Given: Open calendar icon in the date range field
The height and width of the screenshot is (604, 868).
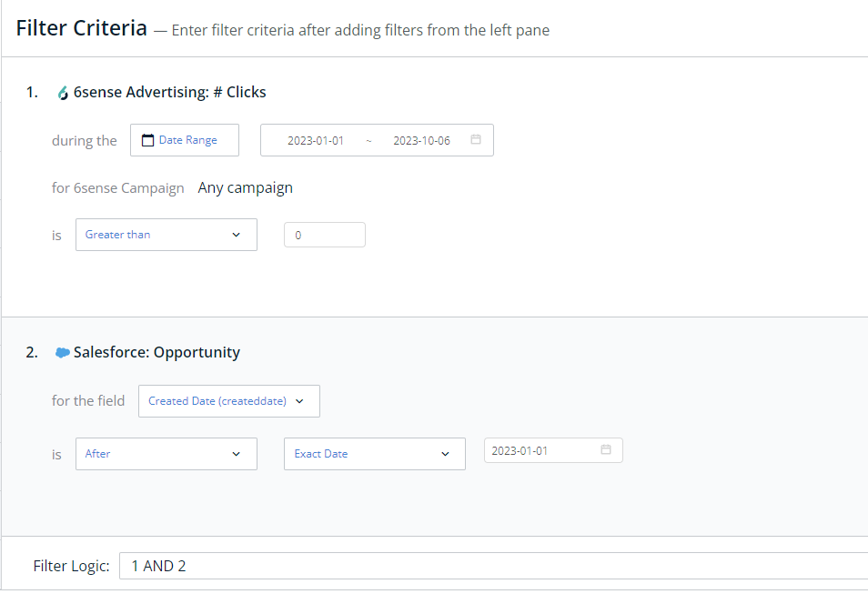Looking at the screenshot, I should tap(476, 139).
